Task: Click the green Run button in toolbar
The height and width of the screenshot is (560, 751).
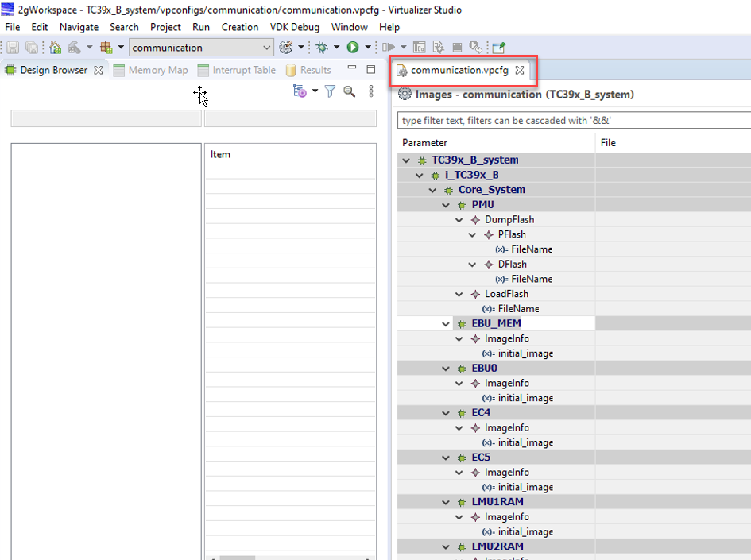Action: [x=353, y=48]
